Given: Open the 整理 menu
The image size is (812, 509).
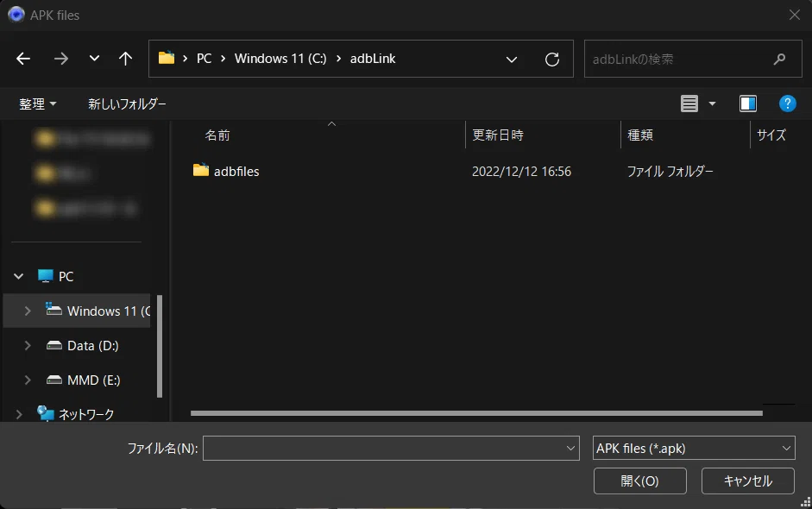Looking at the screenshot, I should pyautogui.click(x=37, y=104).
